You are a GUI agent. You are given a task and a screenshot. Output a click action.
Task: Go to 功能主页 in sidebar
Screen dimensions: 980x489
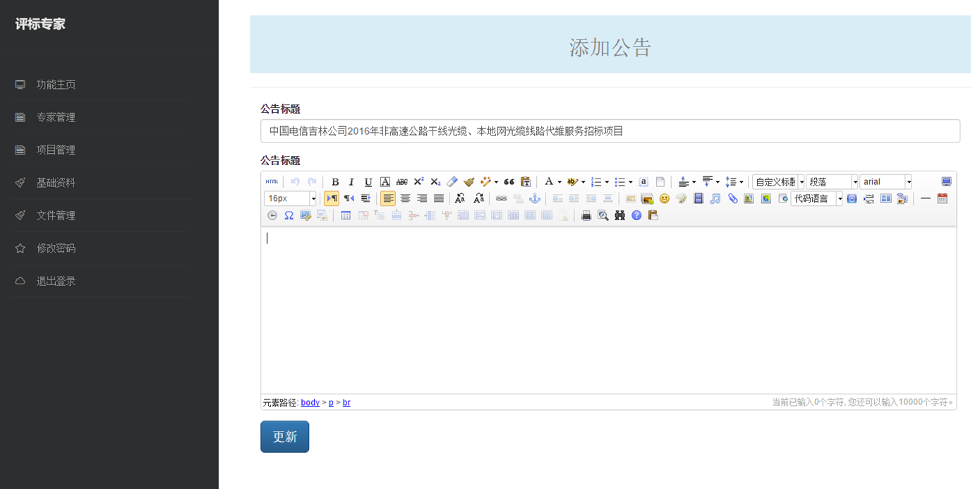[x=56, y=85]
